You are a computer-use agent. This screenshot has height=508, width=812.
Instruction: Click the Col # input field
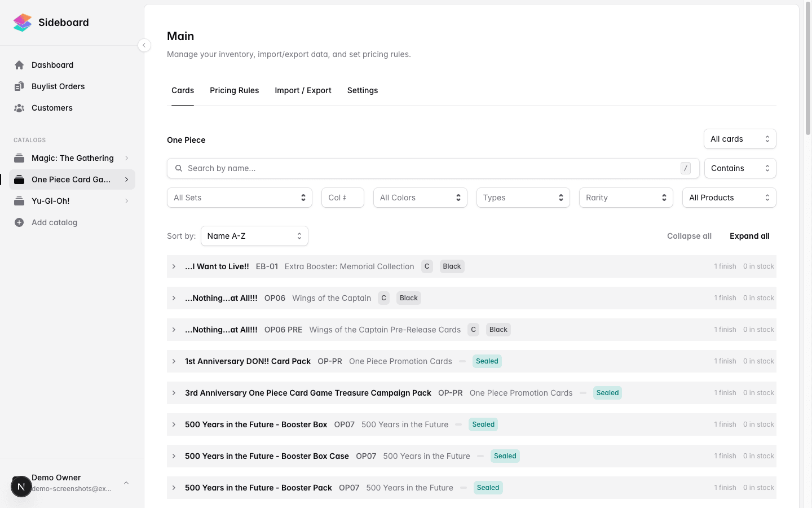click(x=343, y=198)
